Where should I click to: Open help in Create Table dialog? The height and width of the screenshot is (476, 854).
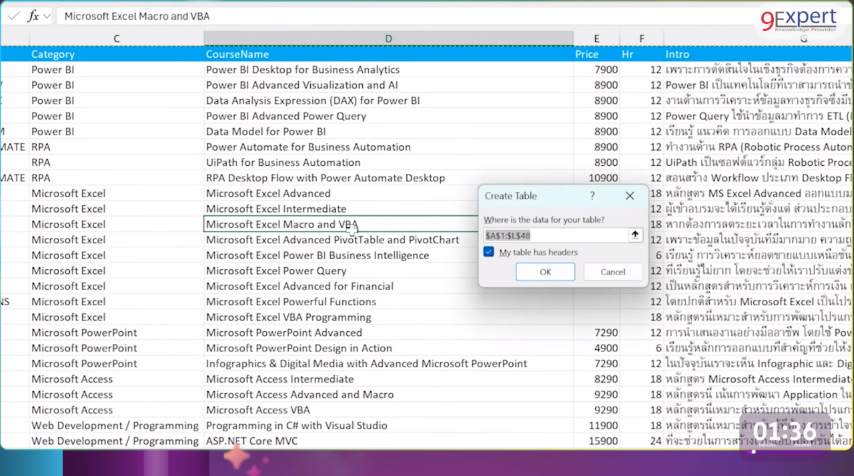click(x=592, y=196)
